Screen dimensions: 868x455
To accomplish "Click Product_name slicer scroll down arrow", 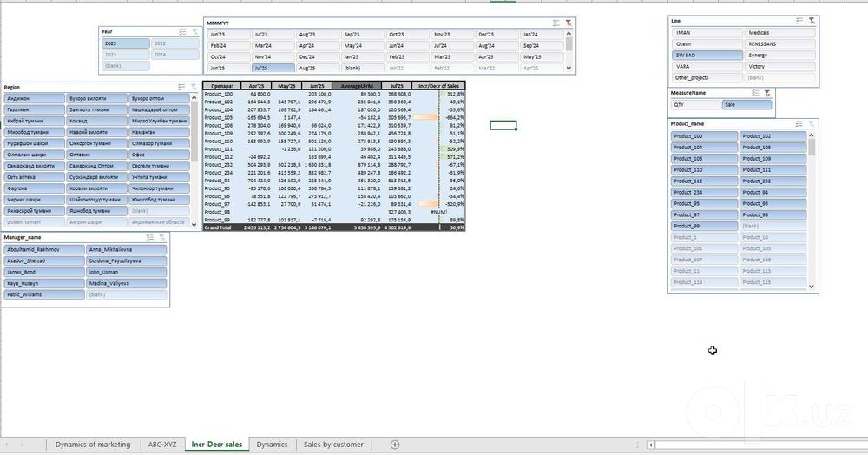I will (x=812, y=287).
